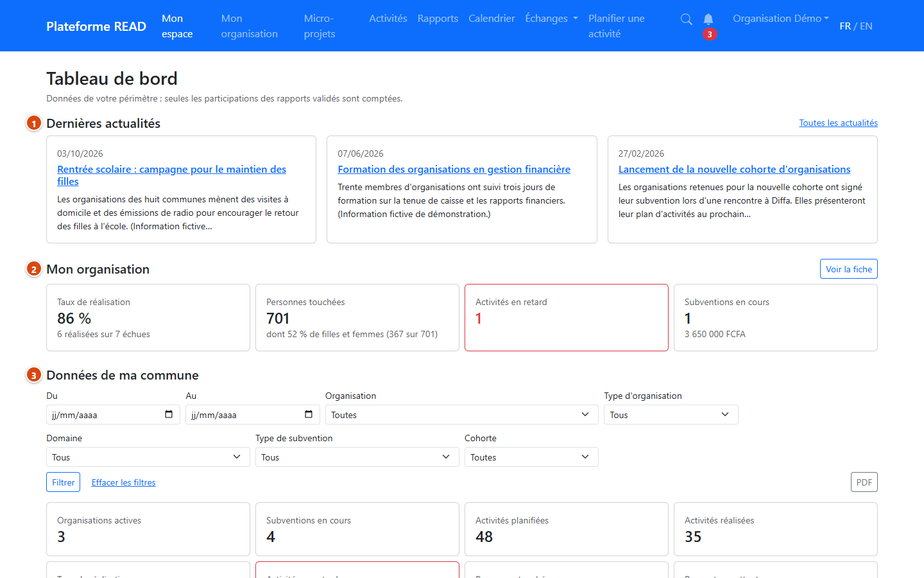Open the Organisation Démo account menu
Screen dimensions: 924x578
pyautogui.click(x=781, y=18)
